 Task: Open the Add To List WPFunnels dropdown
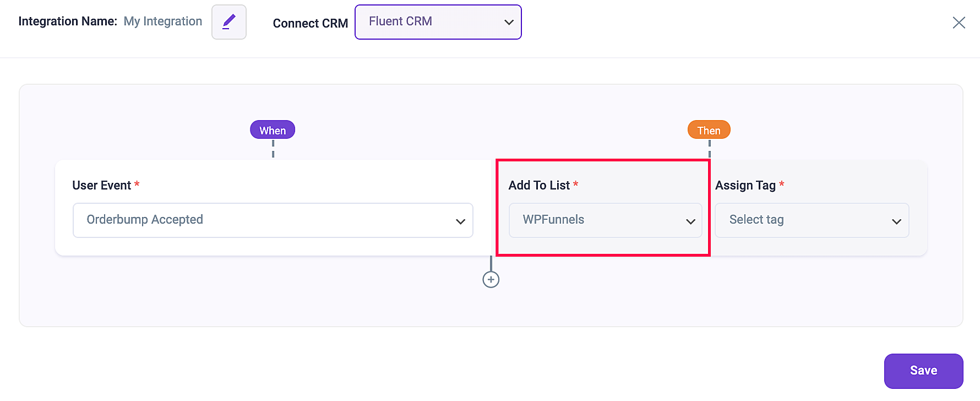606,220
